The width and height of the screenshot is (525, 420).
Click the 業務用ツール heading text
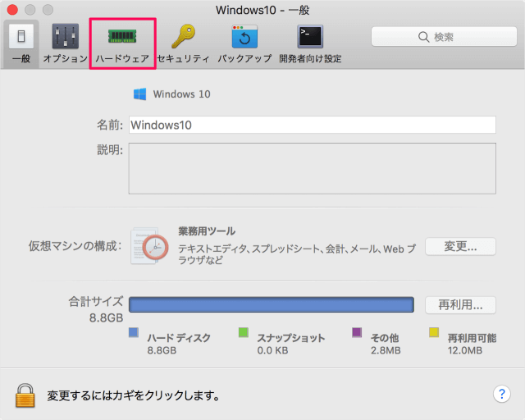point(207,231)
